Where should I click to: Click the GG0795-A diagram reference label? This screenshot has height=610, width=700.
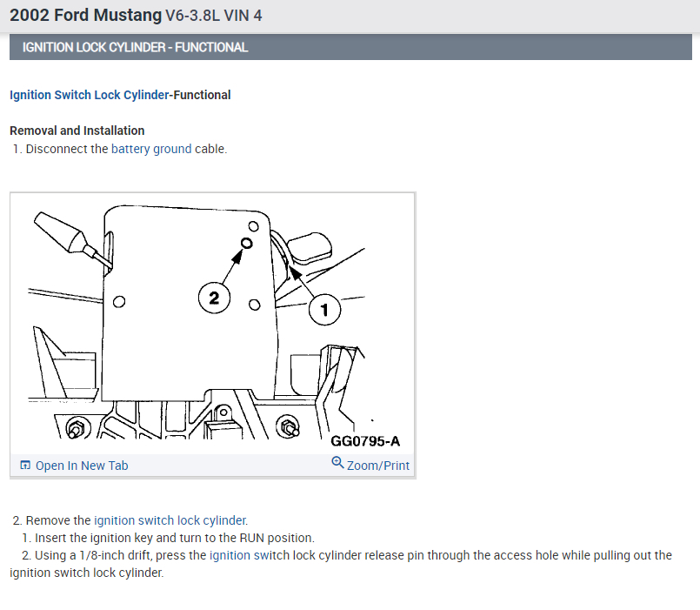tap(365, 441)
